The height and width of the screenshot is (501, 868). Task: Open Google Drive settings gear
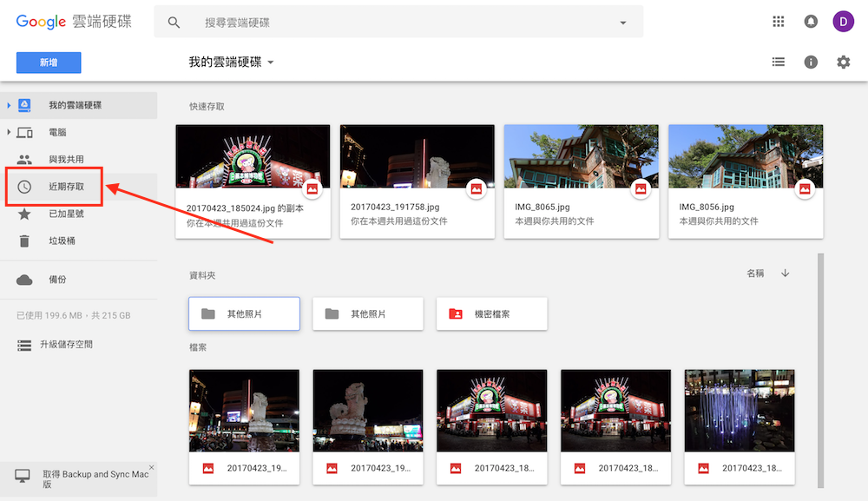click(843, 62)
